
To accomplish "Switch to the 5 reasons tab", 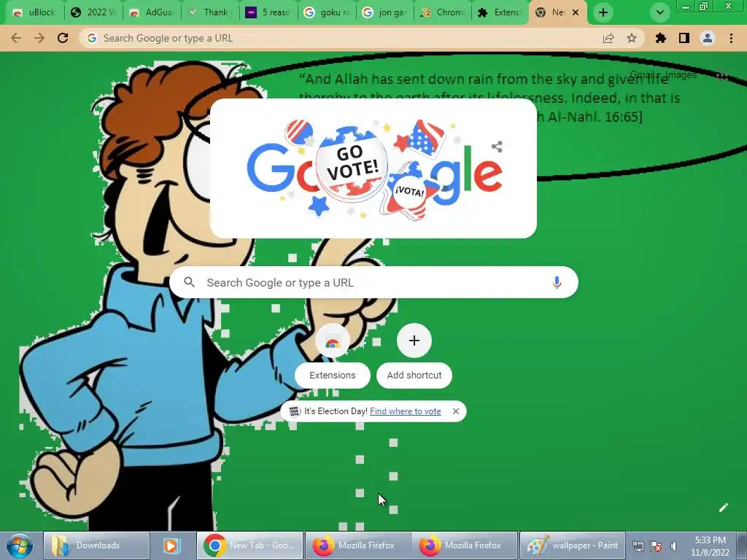I will (268, 12).
